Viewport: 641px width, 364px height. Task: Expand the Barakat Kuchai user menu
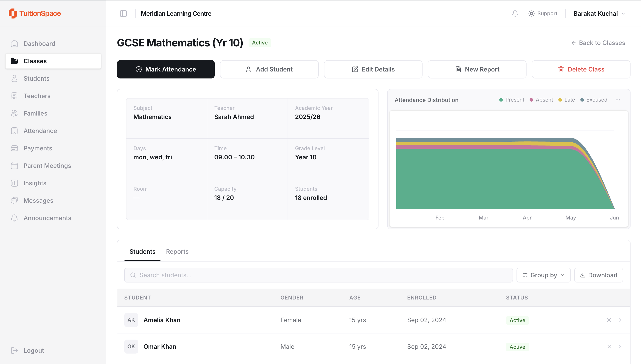tap(599, 14)
